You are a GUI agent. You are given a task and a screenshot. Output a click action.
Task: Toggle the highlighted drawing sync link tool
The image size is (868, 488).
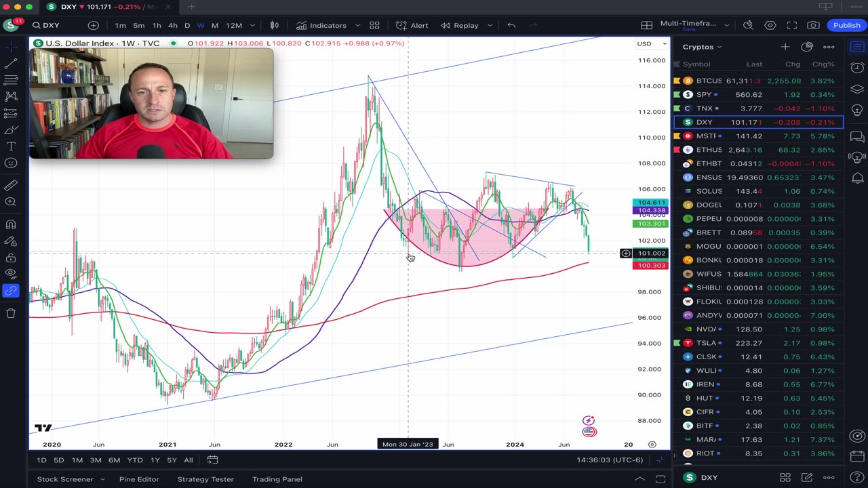pos(11,291)
